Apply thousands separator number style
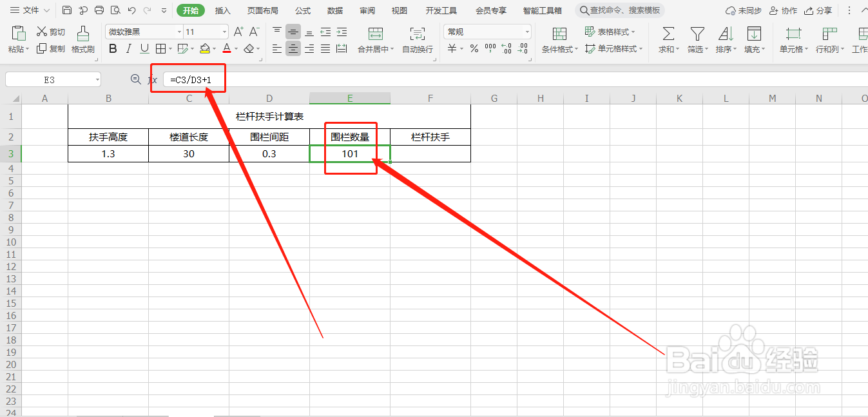Screen dimensions: 868x417 point(490,48)
